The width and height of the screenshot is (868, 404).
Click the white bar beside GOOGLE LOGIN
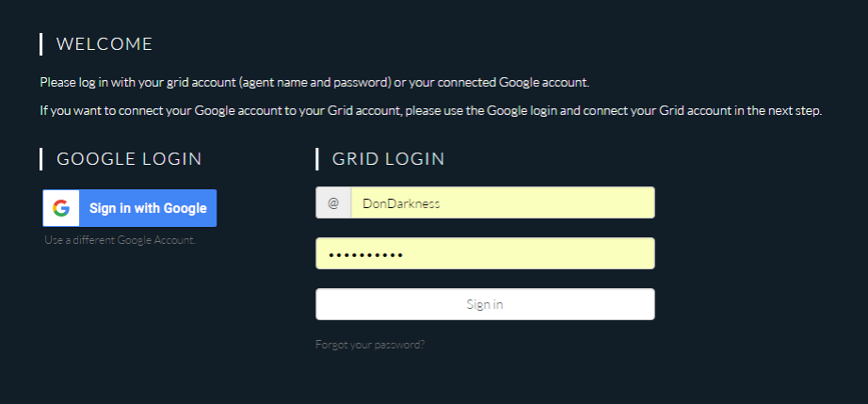[41, 159]
